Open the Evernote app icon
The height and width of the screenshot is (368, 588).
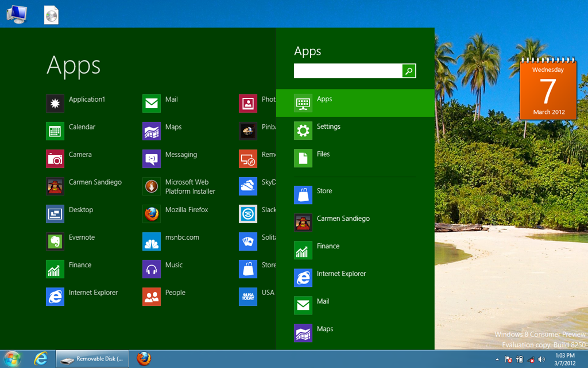[x=55, y=241]
